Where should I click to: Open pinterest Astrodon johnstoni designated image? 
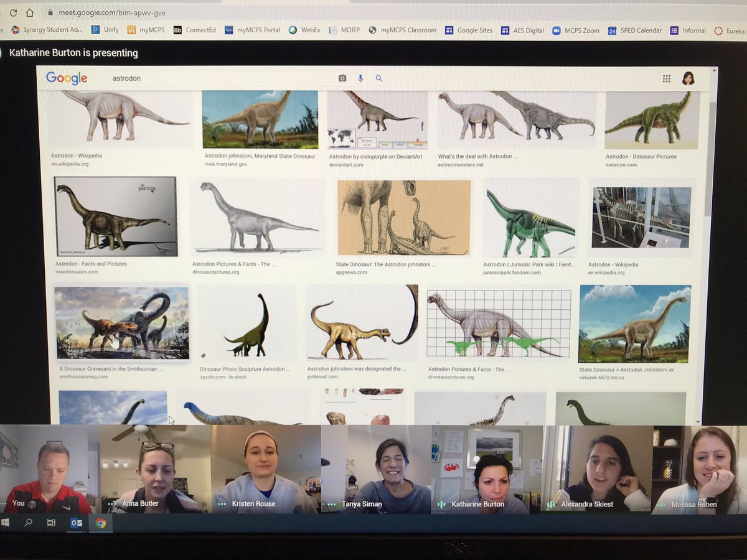362,323
